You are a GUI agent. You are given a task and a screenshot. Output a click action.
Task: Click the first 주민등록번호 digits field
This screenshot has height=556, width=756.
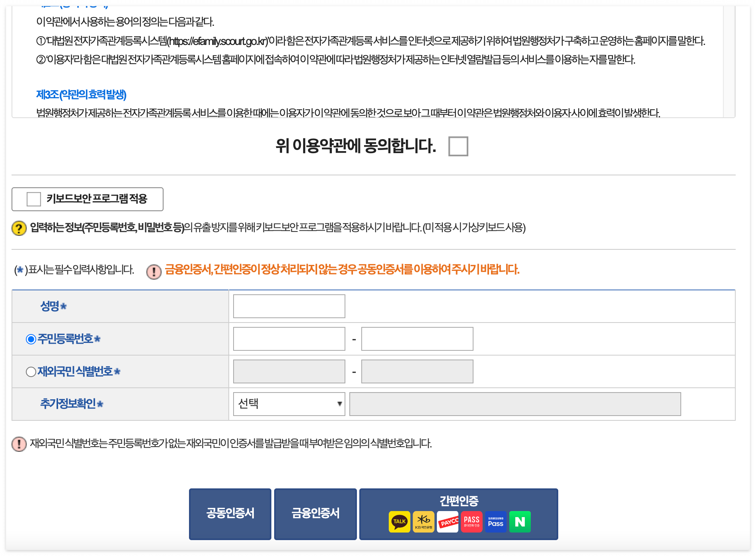[x=288, y=339]
